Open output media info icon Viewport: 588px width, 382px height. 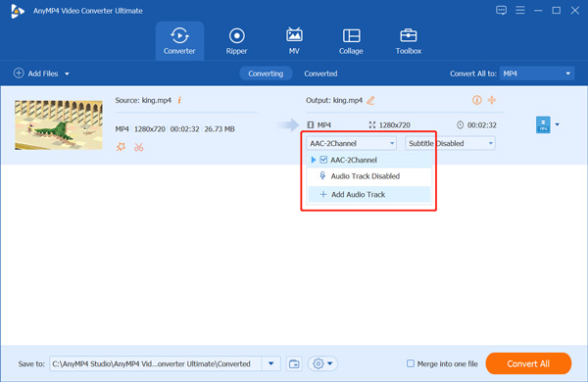[476, 100]
